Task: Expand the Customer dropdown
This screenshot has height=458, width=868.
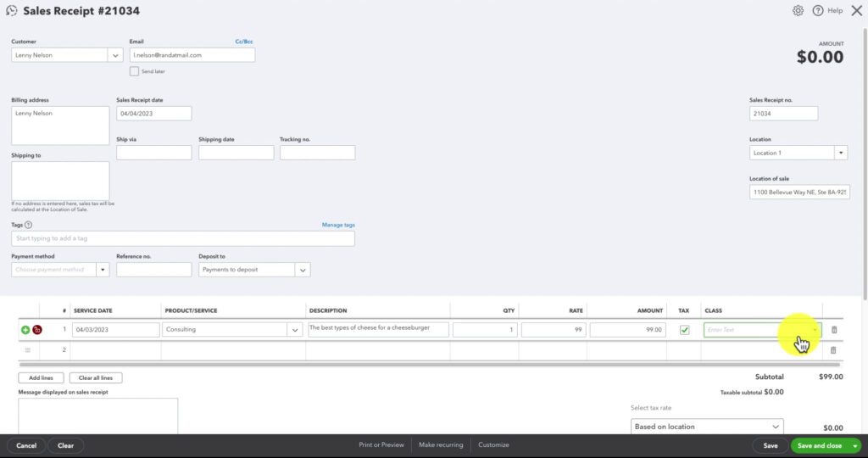Action: coord(115,55)
